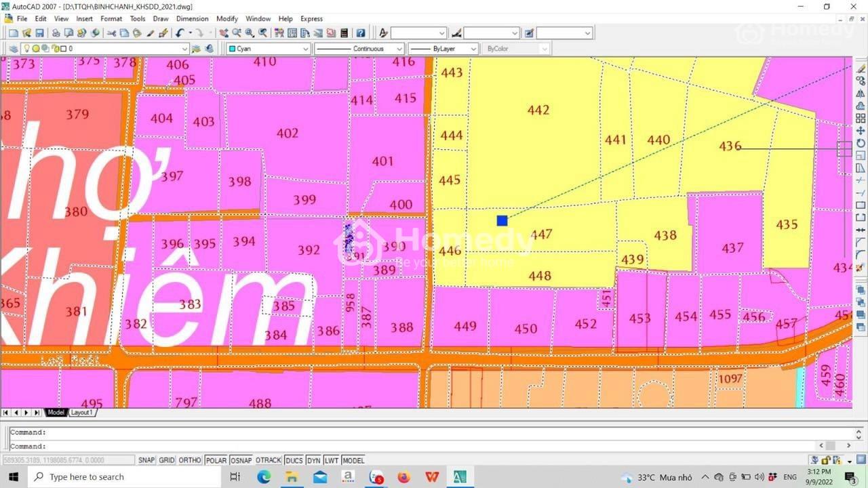This screenshot has height=488, width=868.
Task: Click the Cut scissors icon
Action: 111,33
